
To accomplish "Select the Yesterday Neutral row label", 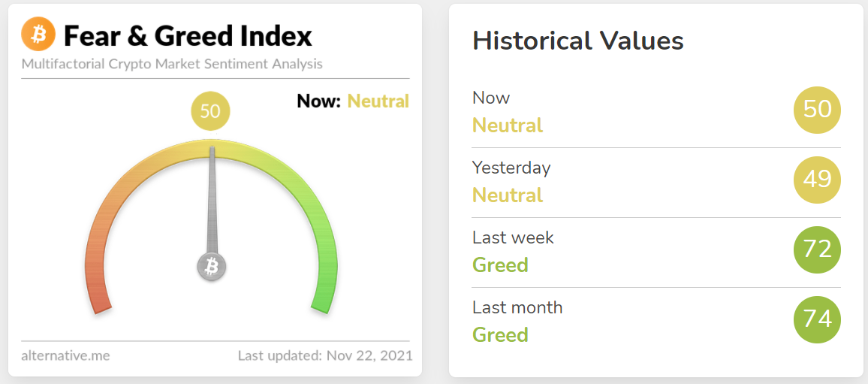I will coord(511,181).
